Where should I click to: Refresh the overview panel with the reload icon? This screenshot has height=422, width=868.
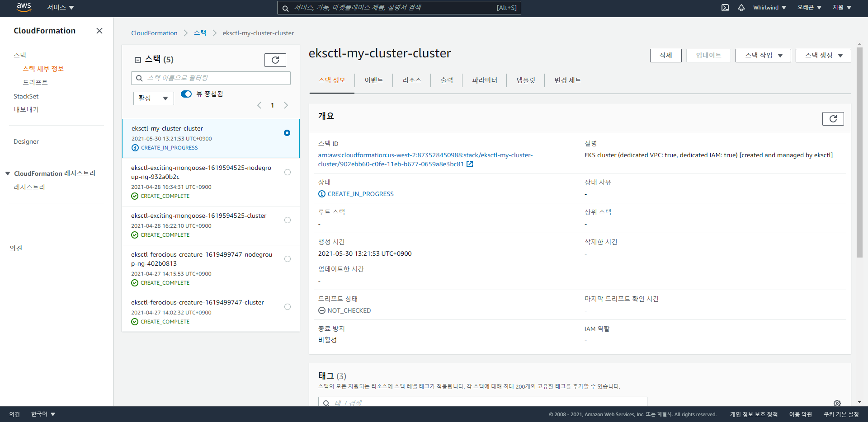point(833,119)
